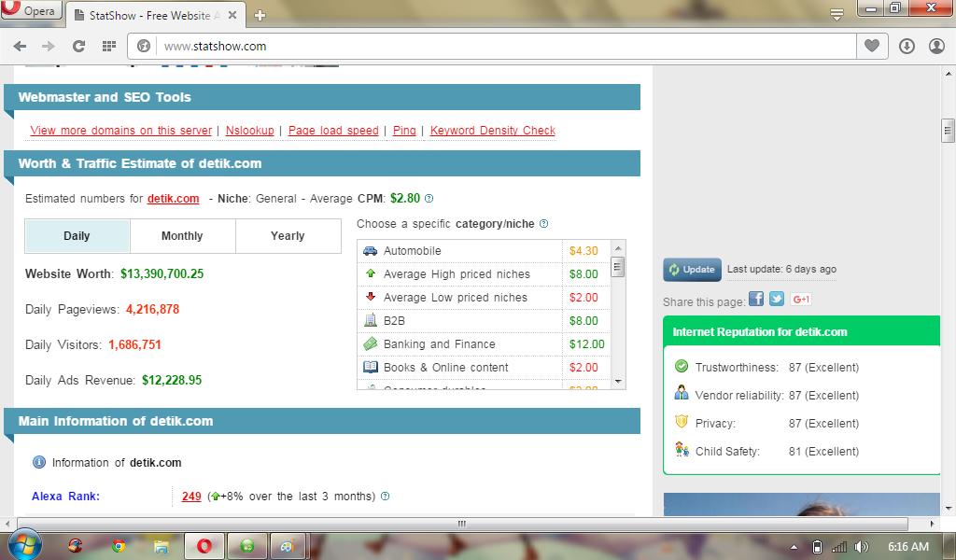The width and height of the screenshot is (956, 560).
Task: Switch to the Monthly estimates tab
Action: coord(182,236)
